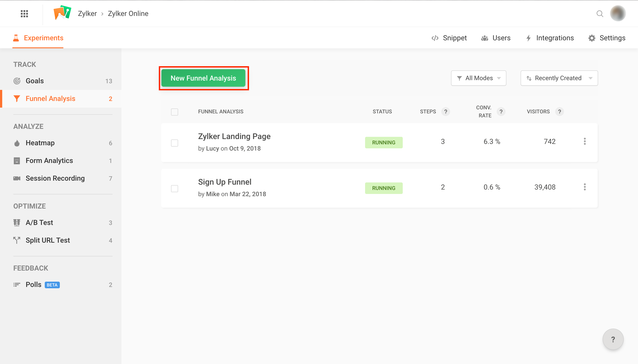Viewport: 638px width, 364px height.
Task: Open Split URL Test in the sidebar
Action: pyautogui.click(x=60, y=240)
